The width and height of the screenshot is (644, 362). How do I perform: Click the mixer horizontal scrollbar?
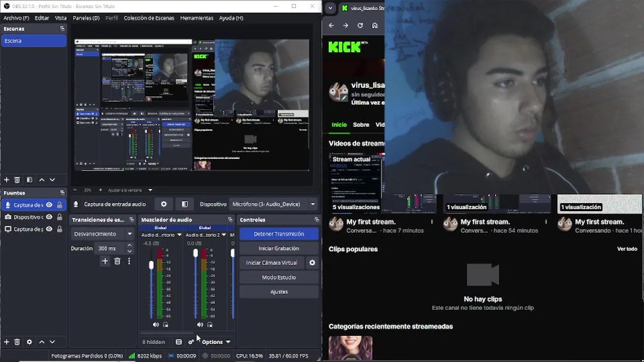(x=168, y=333)
